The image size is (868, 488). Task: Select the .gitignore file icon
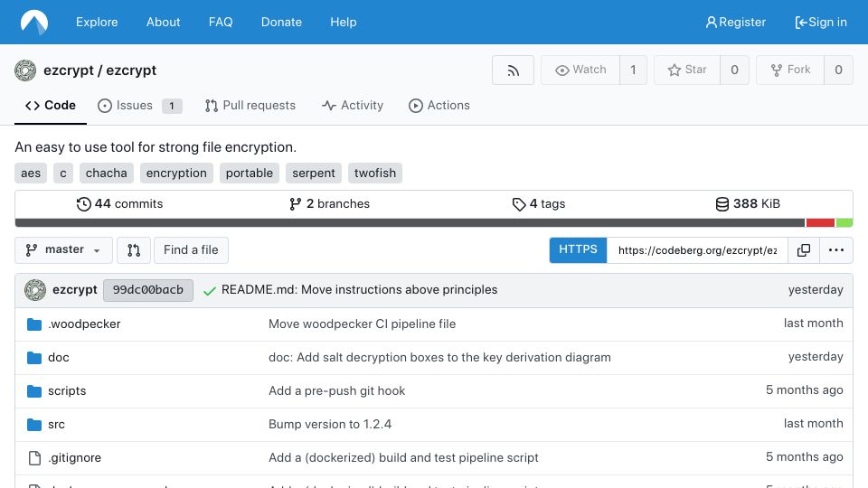(34, 458)
